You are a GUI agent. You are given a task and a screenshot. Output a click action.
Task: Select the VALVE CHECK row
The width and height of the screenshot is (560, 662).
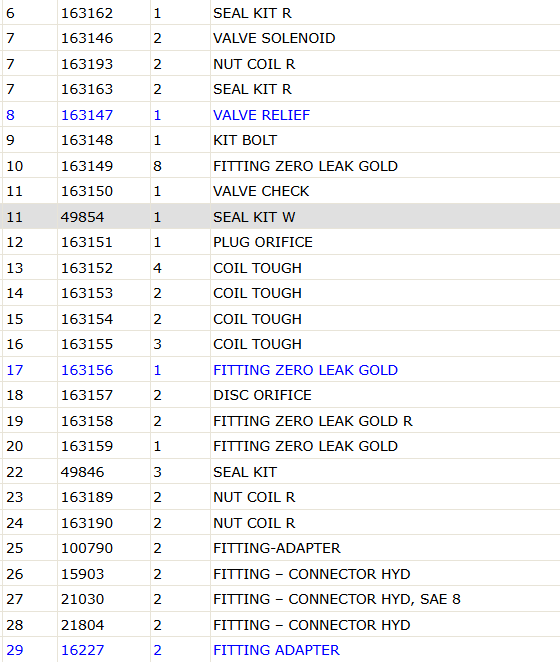[x=281, y=191]
